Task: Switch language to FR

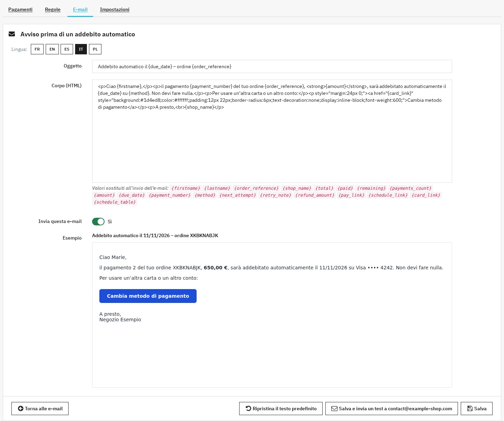Action: (x=37, y=49)
